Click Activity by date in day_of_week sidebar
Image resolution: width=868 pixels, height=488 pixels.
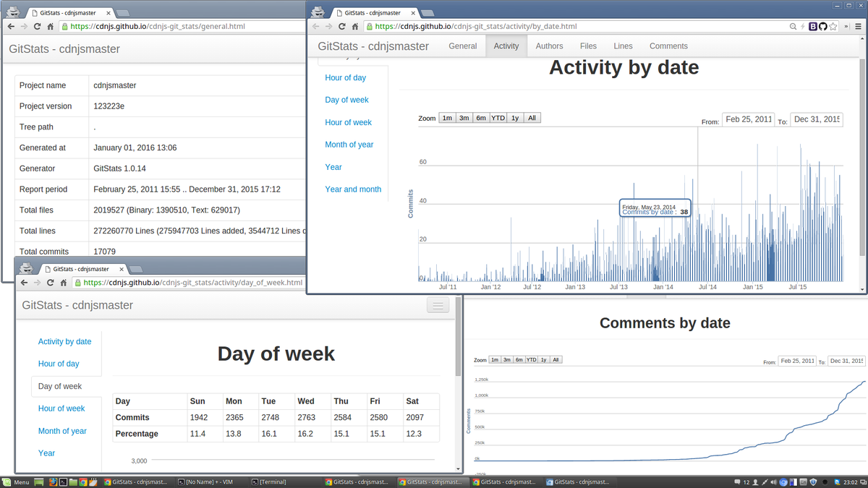(65, 341)
